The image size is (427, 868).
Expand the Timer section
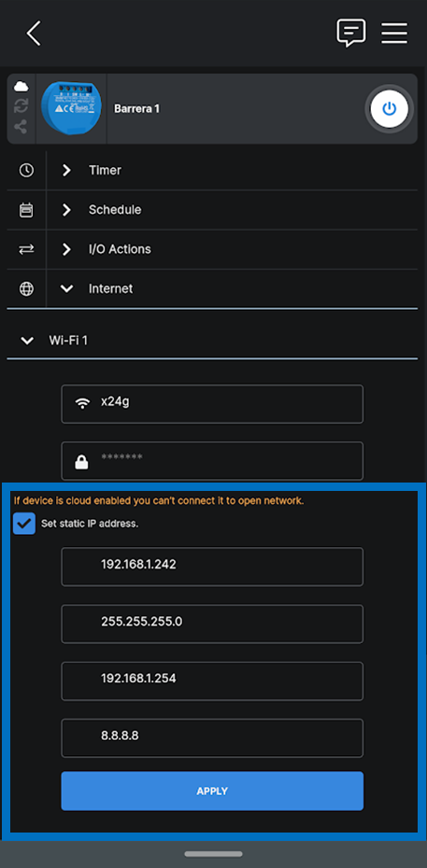coord(232,170)
